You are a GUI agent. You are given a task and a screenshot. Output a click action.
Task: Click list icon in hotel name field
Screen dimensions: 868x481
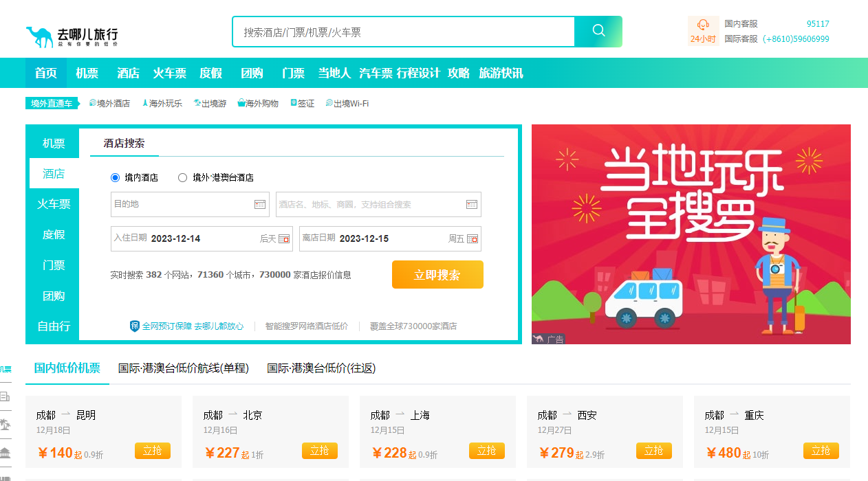[x=471, y=204]
